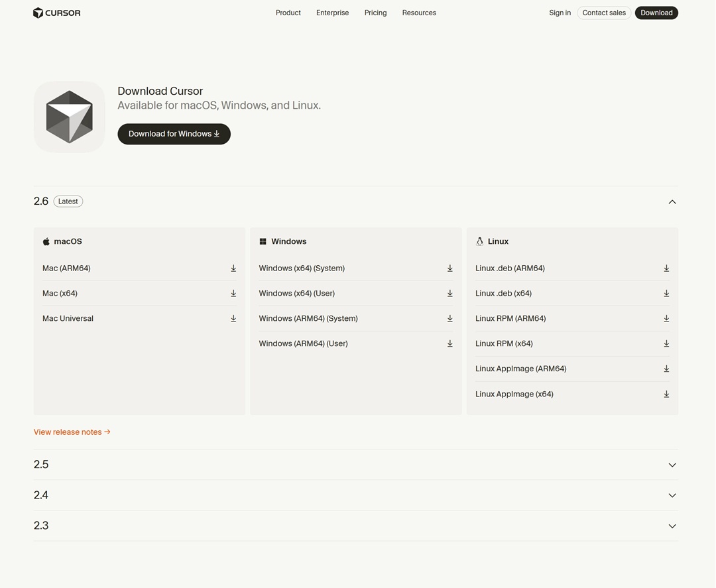Click download icon for Linux RPM (ARM64)
The width and height of the screenshot is (716, 588).
pyautogui.click(x=666, y=319)
